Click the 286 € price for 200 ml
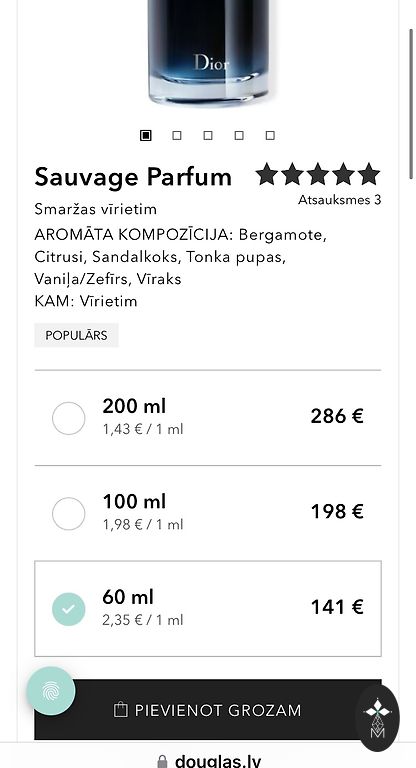This screenshot has height=768, width=416. (337, 416)
